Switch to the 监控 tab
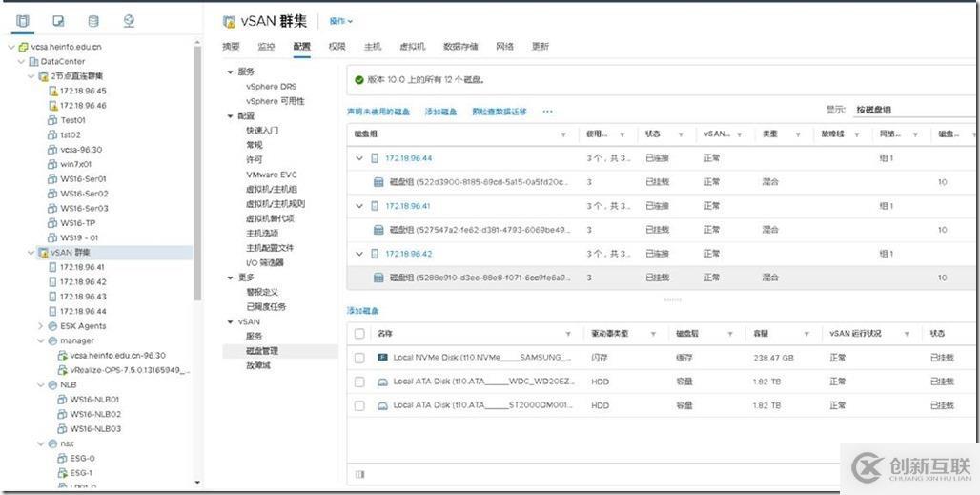The width and height of the screenshot is (980, 495). [x=266, y=47]
